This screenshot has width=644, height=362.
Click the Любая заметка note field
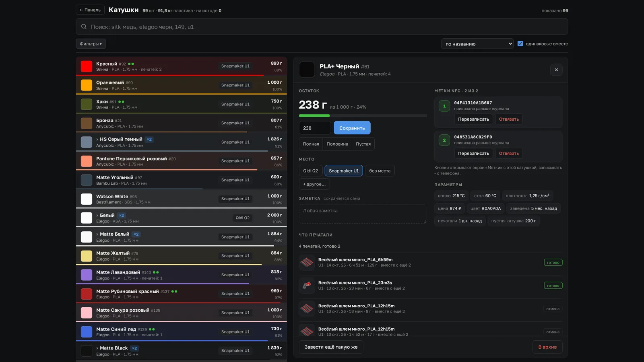coord(363,214)
